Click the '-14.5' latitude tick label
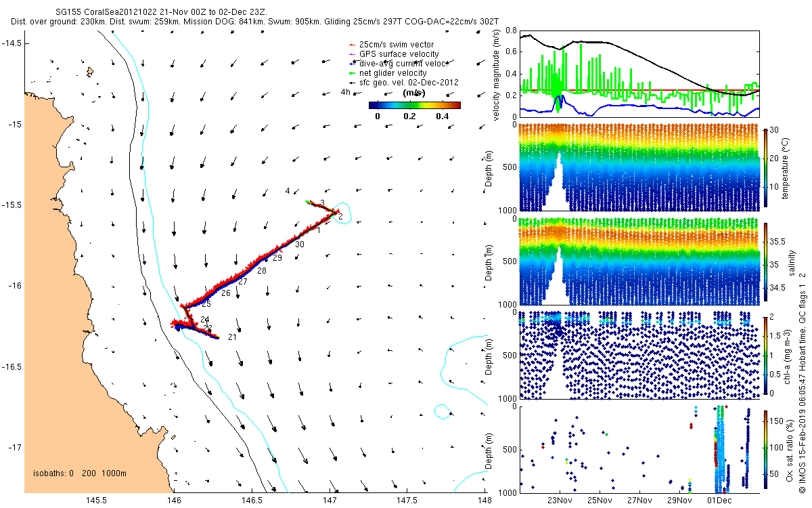Viewport: 812px width, 508px height. [x=12, y=43]
